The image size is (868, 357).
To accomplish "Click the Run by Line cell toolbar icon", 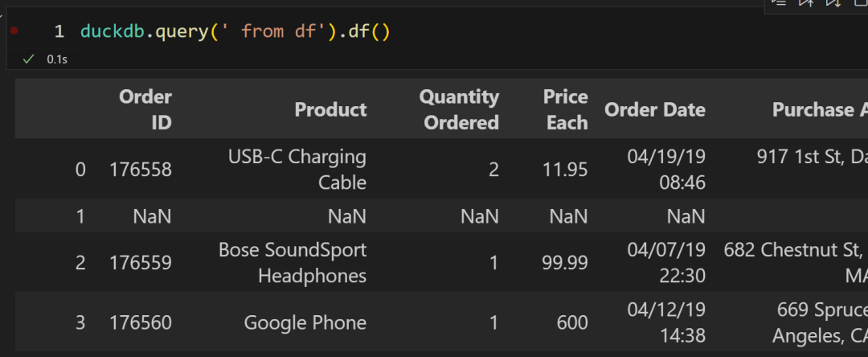I will (x=778, y=2).
